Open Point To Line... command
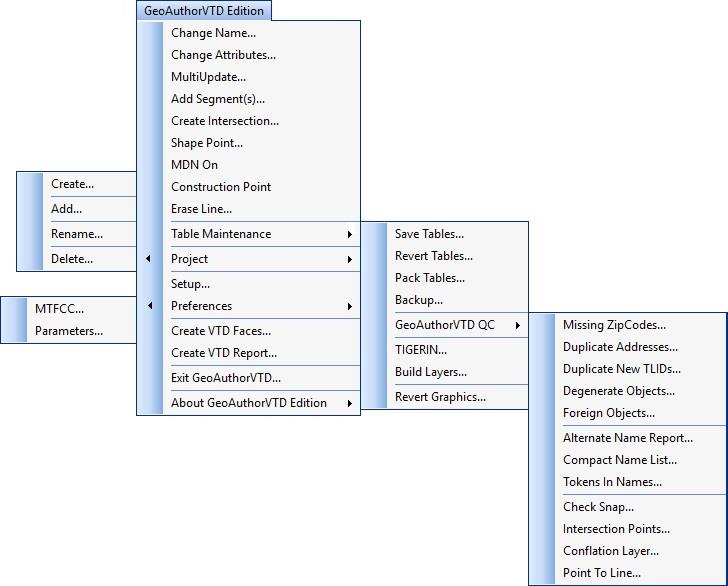 click(601, 573)
